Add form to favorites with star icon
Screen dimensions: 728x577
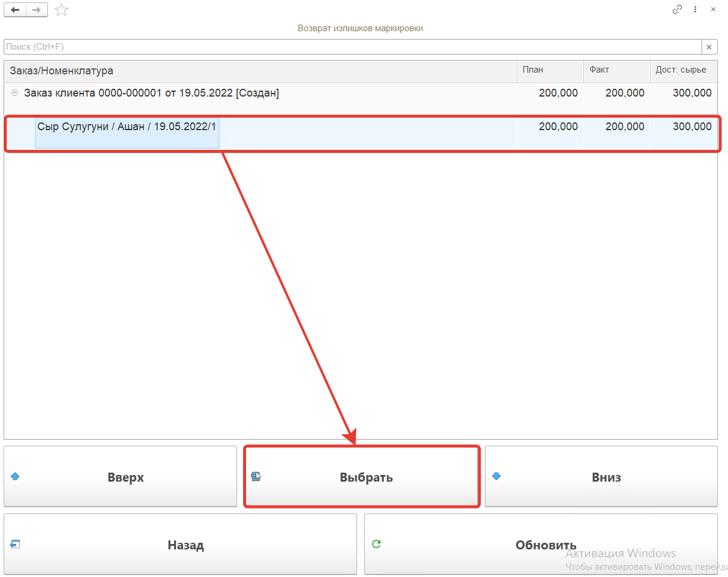click(61, 10)
